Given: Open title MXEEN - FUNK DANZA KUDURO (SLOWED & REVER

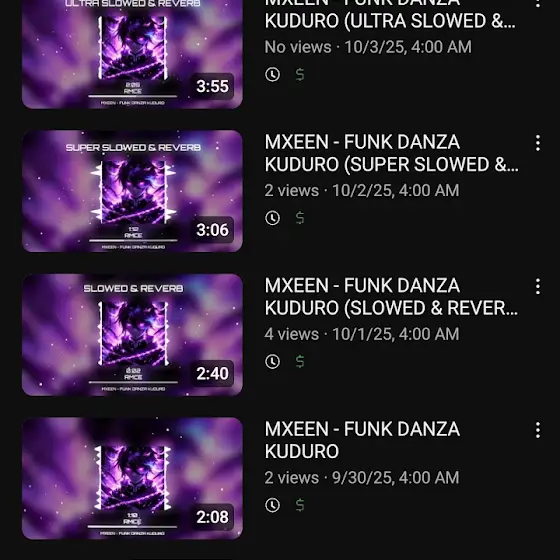Looking at the screenshot, I should click(391, 297).
